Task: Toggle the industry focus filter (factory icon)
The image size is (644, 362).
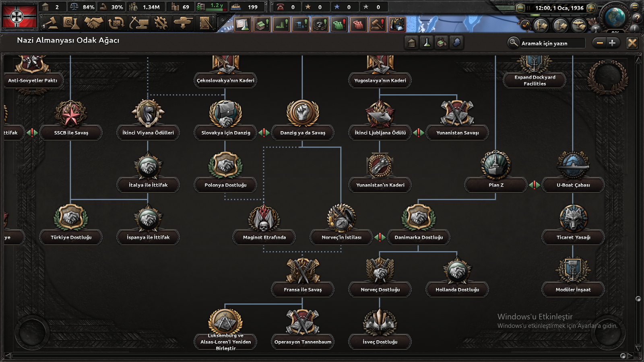Action: (442, 43)
